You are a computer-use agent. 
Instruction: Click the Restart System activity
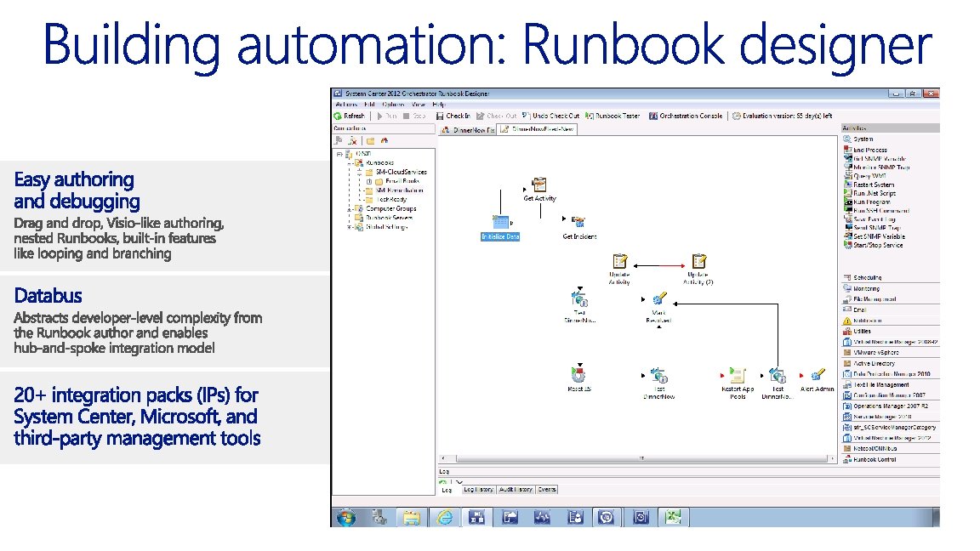point(869,185)
